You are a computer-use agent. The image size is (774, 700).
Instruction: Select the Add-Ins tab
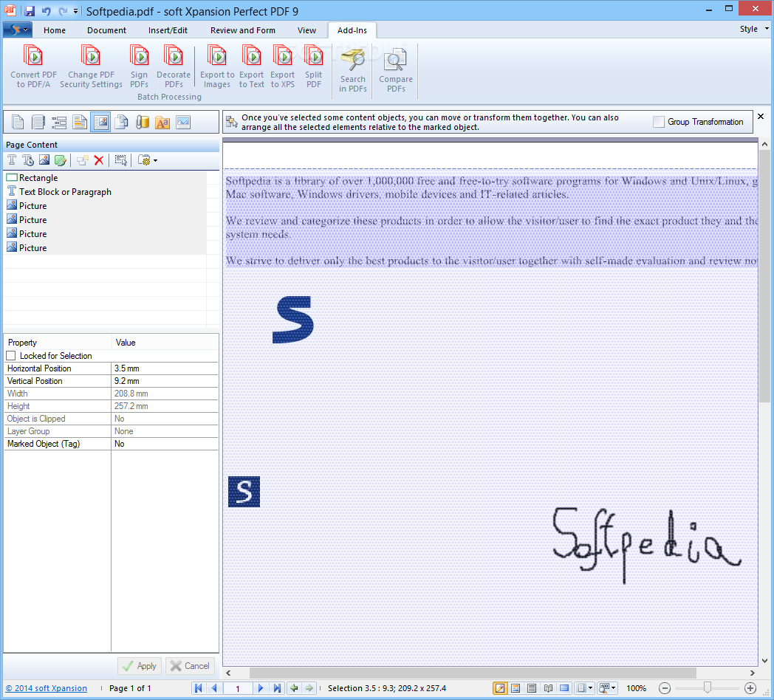pyautogui.click(x=352, y=30)
